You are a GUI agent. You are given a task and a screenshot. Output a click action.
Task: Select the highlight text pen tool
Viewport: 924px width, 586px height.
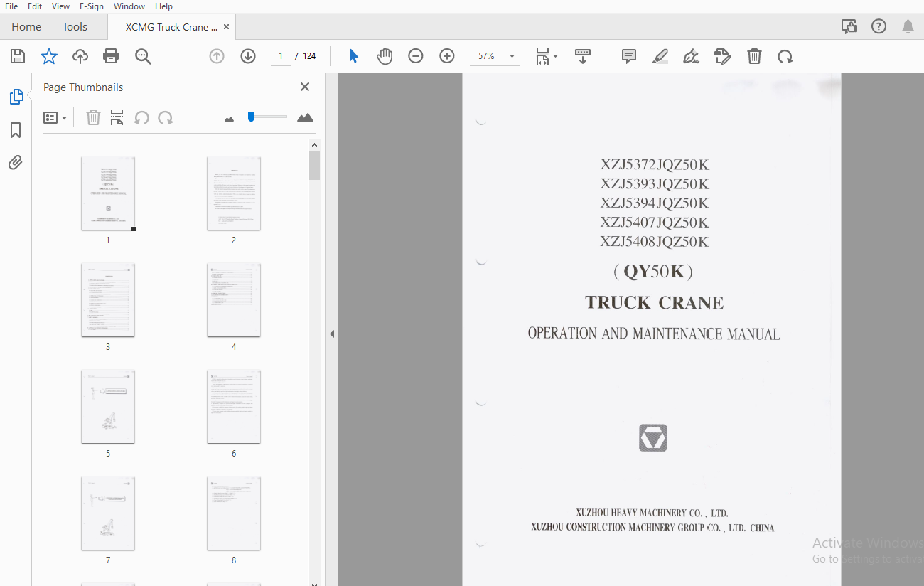[x=660, y=56]
